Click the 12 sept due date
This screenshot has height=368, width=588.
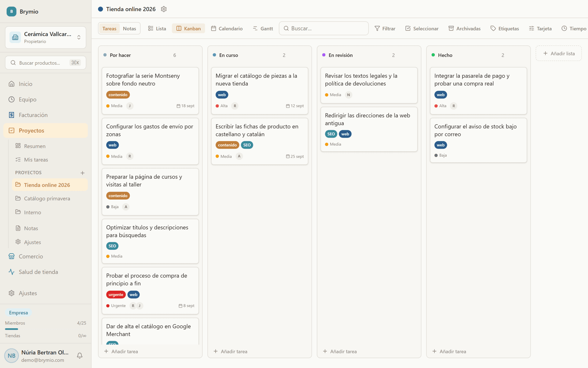pyautogui.click(x=295, y=106)
